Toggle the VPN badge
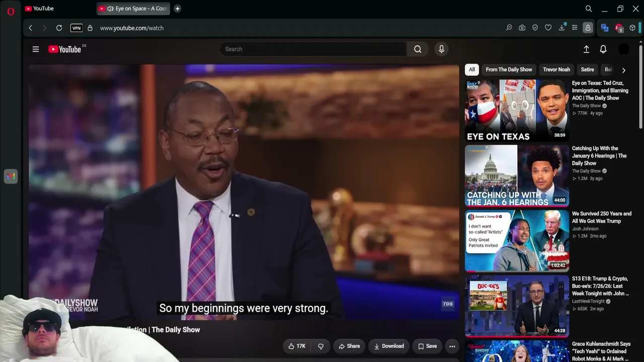This screenshot has height=362, width=644. (76, 28)
